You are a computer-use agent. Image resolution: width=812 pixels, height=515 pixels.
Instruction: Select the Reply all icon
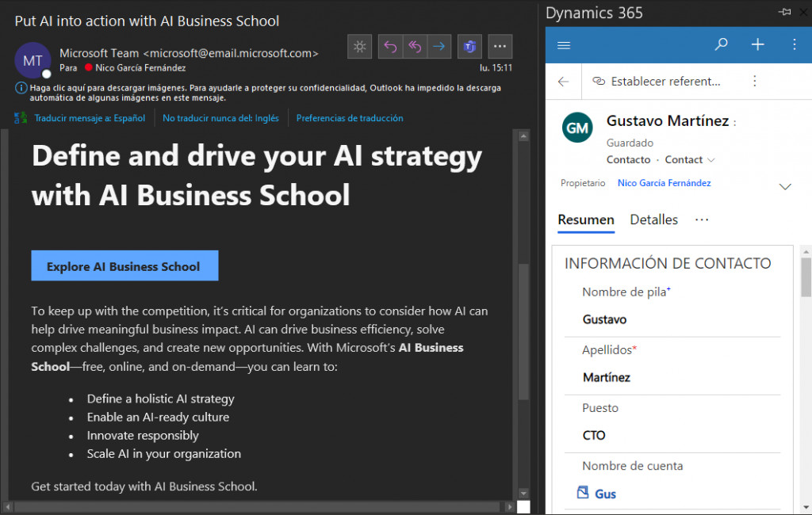pos(415,47)
